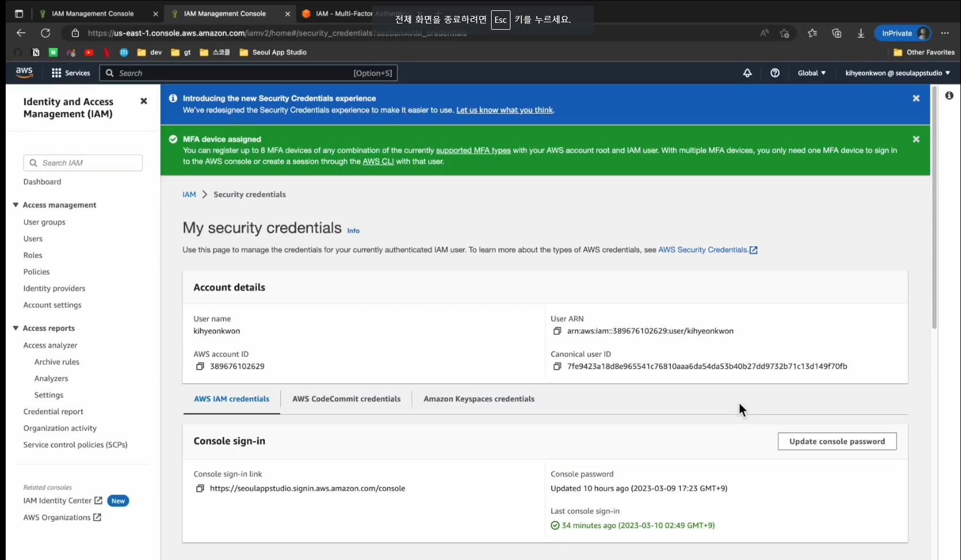This screenshot has height=560, width=961.
Task: Open the Info link beside the heading
Action: coord(353,231)
